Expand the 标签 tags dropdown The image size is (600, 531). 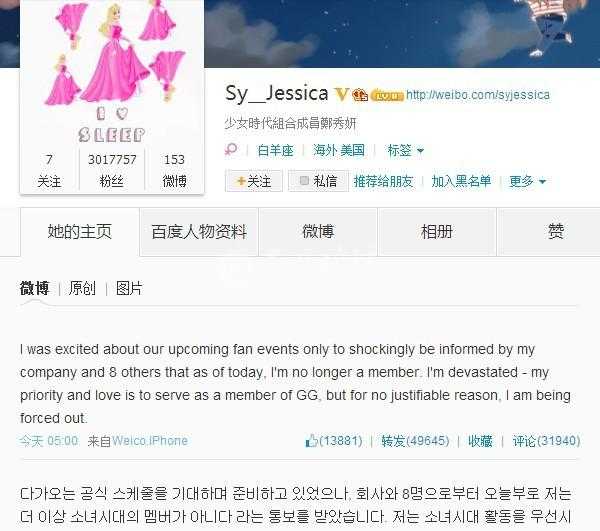point(406,150)
